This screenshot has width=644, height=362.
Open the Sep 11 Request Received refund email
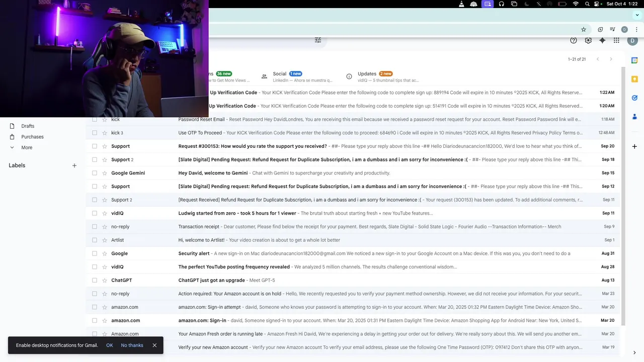coord(353,200)
